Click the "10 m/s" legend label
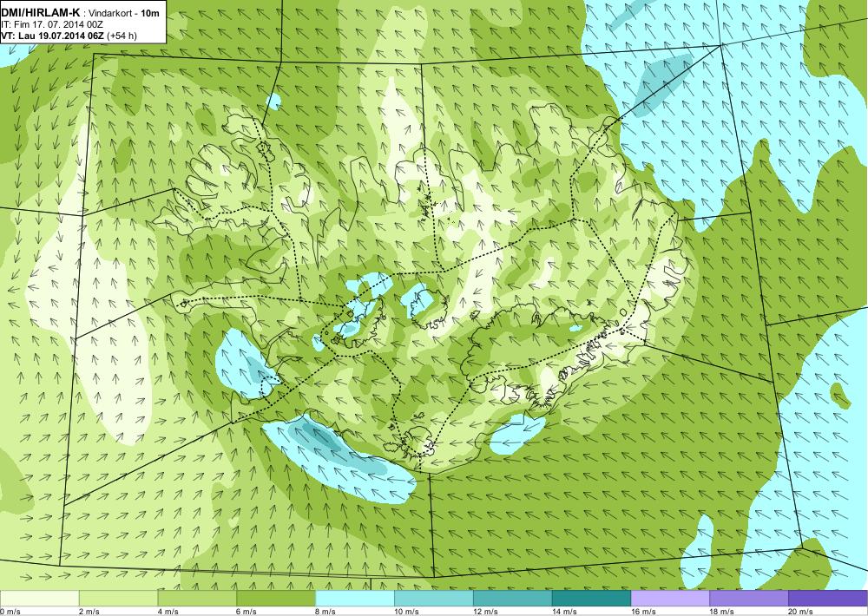 pos(406,612)
